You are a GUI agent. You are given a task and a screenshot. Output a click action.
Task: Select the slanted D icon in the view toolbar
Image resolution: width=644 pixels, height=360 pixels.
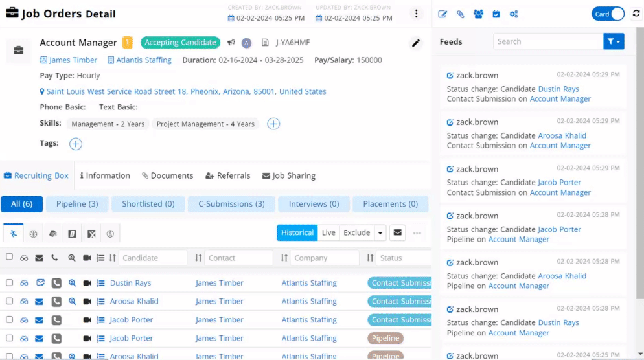tap(73, 234)
